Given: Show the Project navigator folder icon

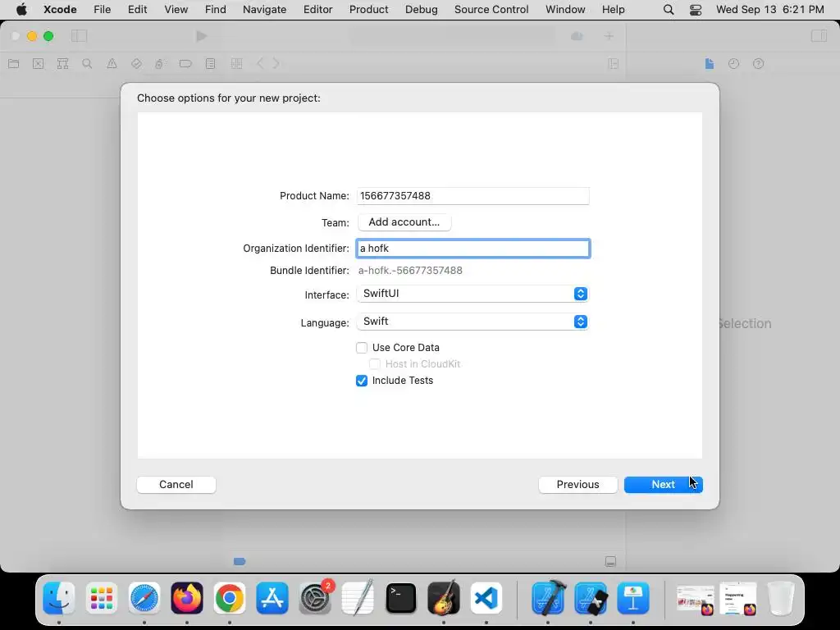Looking at the screenshot, I should (x=14, y=64).
